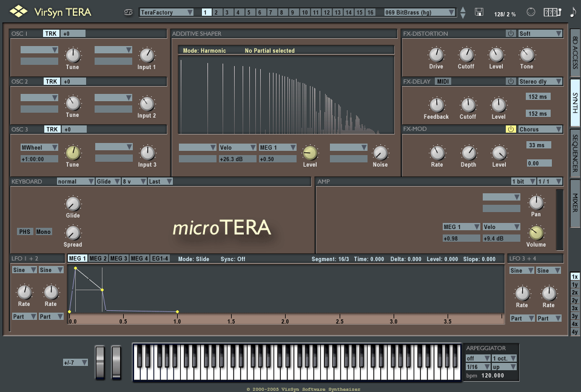Click the FX-Distortion Cutoff knob
Screen dimensions: 581x392
tap(466, 55)
